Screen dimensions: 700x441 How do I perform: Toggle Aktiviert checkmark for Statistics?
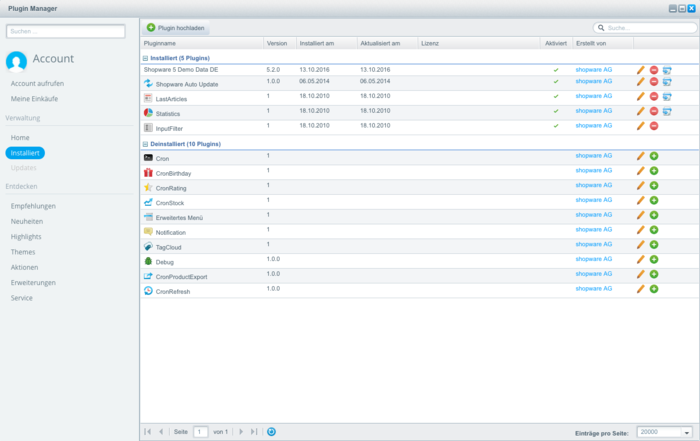[x=556, y=111]
